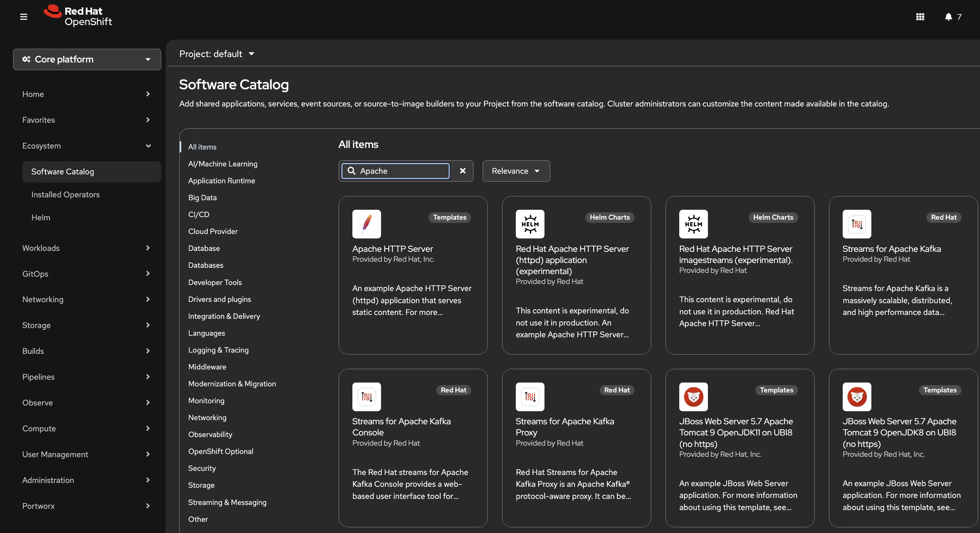The height and width of the screenshot is (533, 980).
Task: Click the Streams for Apache Kafka card icon
Action: (857, 224)
